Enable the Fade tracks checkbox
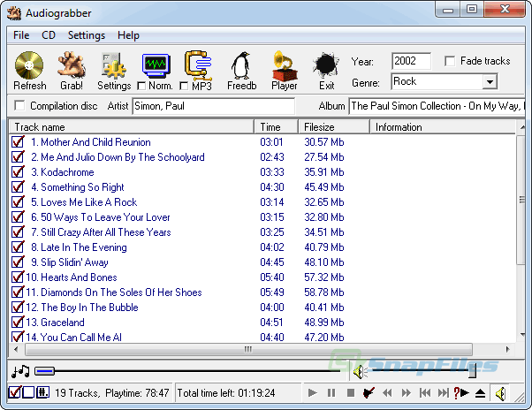The height and width of the screenshot is (410, 532). [450, 61]
